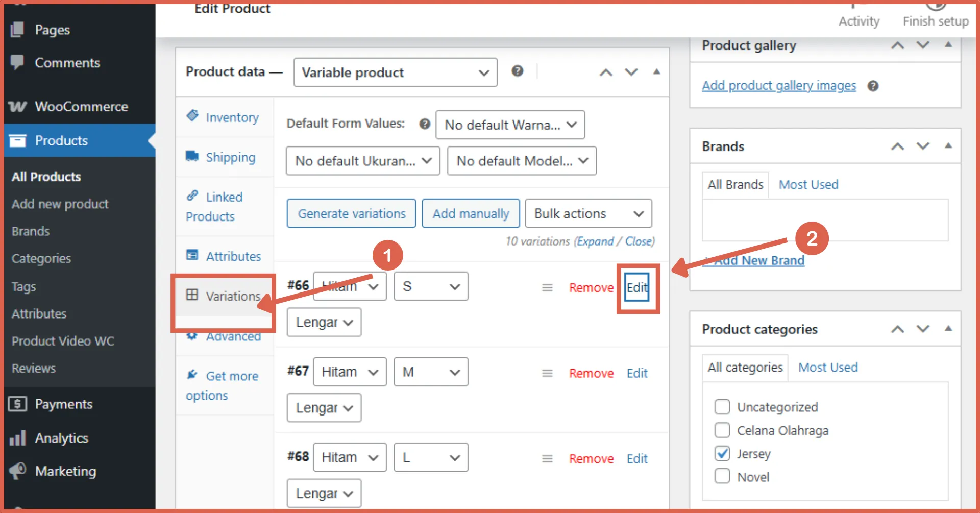Open the Analytics sidebar icon

(x=17, y=437)
